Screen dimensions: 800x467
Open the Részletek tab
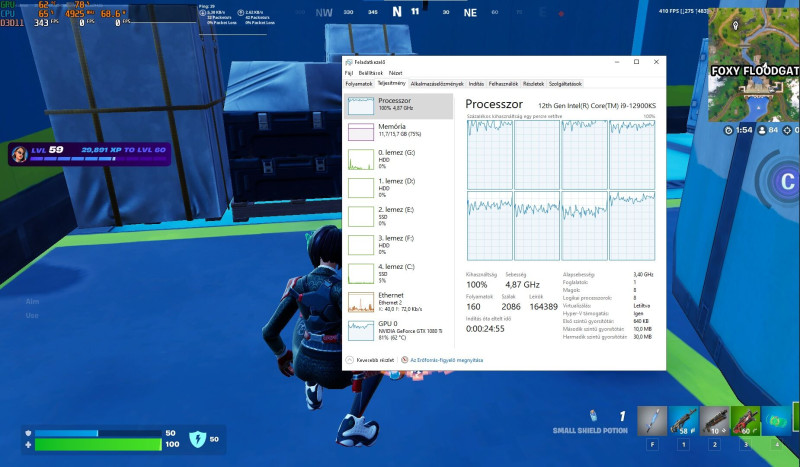(x=533, y=84)
